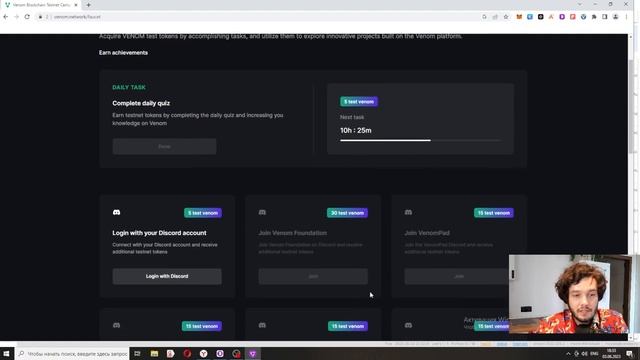Open Task View on the taskbar
This screenshot has height=360, width=640.
[138, 353]
